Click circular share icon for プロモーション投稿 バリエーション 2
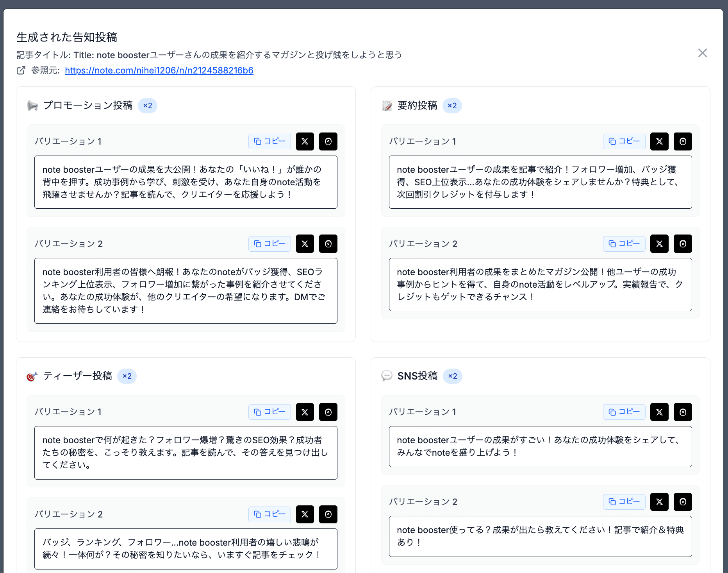The width and height of the screenshot is (728, 573). point(328,244)
